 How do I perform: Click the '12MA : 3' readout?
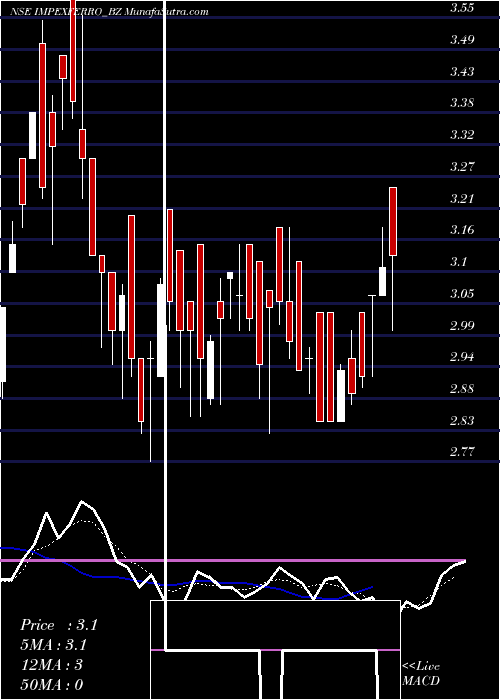(51, 665)
